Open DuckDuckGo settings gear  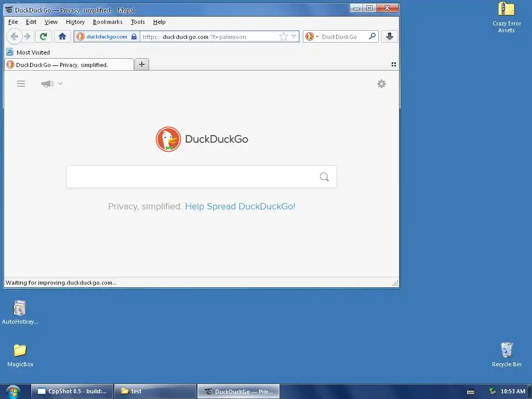pos(381,84)
